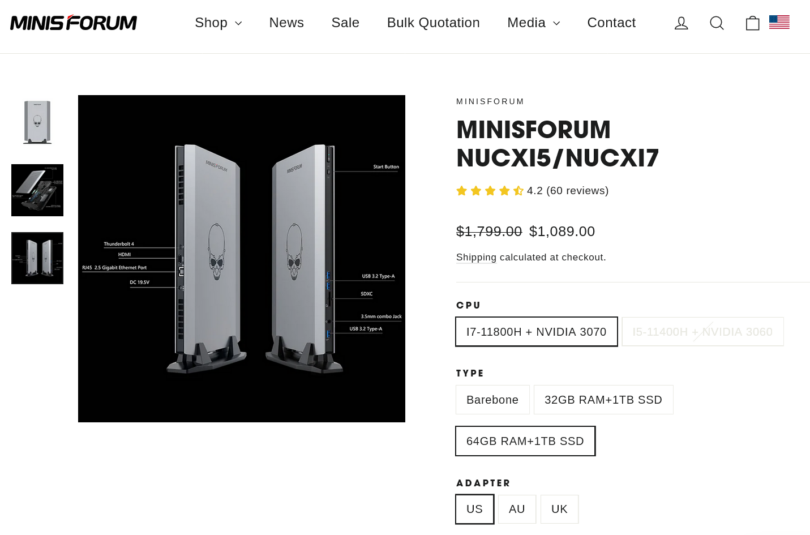The width and height of the screenshot is (810, 535).
Task: Click the Shipping policy link
Action: click(x=476, y=258)
